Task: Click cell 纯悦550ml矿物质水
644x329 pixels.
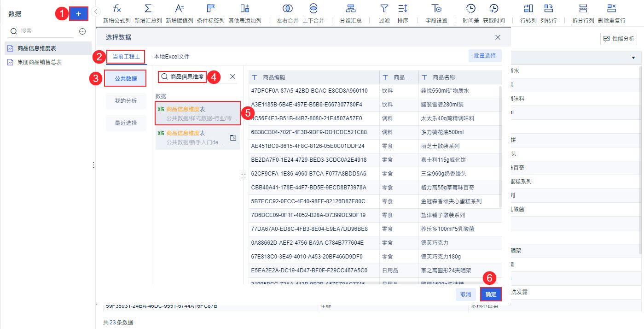Action: coord(460,91)
